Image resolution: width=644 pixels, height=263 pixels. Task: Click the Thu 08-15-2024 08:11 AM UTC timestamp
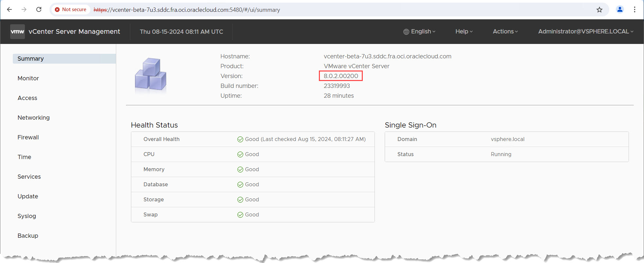click(x=181, y=32)
